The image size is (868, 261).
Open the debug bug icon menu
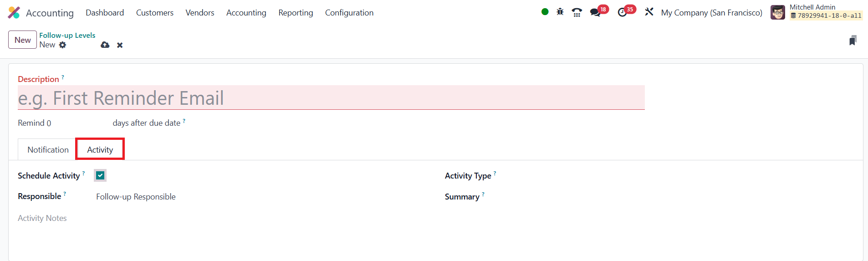coord(560,12)
